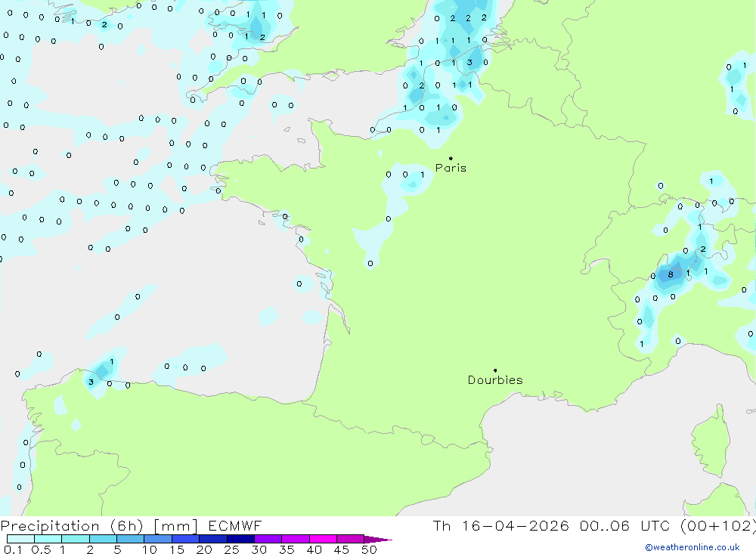756x554 pixels.
Task: Pick the 0.5–1 mm legend swatch
Action: pyautogui.click(x=48, y=539)
